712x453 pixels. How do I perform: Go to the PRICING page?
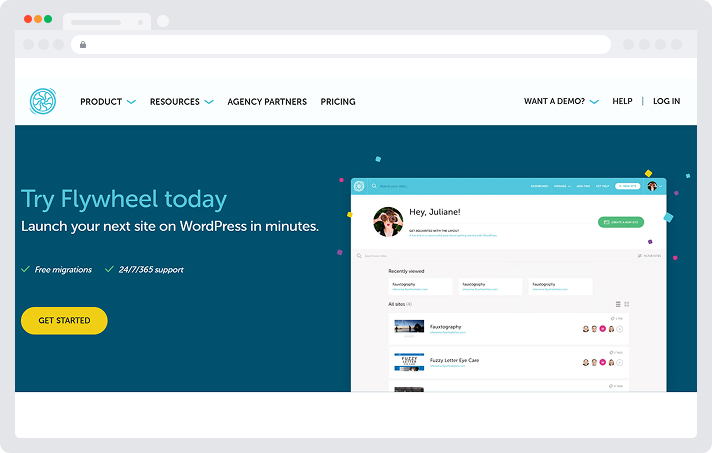pos(338,102)
